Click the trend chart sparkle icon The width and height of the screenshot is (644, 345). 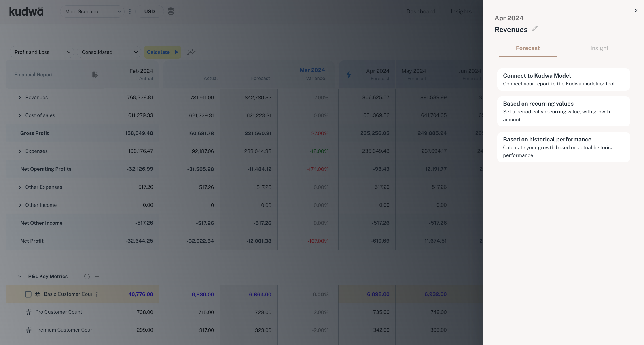coord(191,52)
